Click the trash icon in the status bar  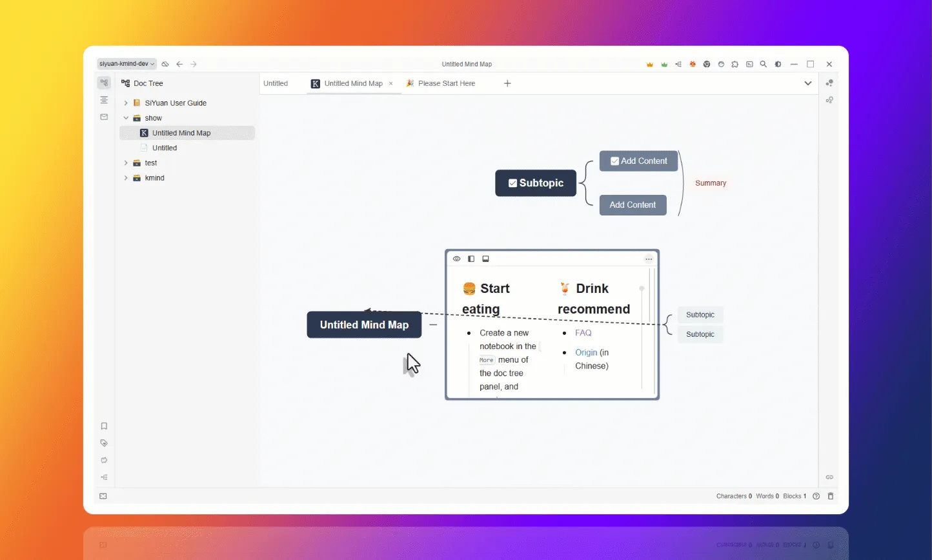pyautogui.click(x=831, y=496)
